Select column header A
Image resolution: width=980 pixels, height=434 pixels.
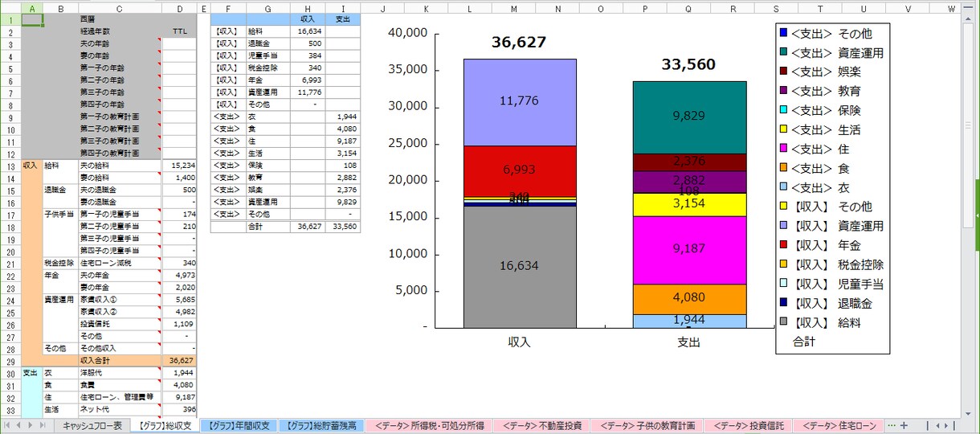click(x=31, y=8)
